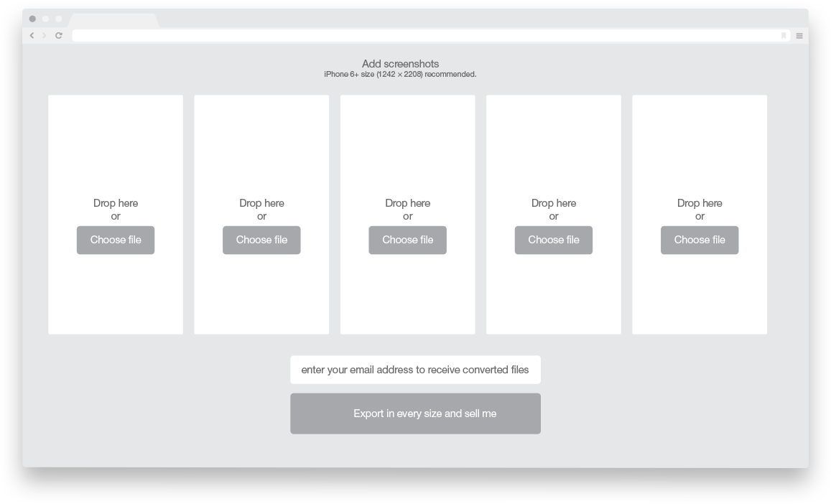Image resolution: width=831 pixels, height=504 pixels.
Task: Click the browser forward arrow
Action: click(45, 35)
